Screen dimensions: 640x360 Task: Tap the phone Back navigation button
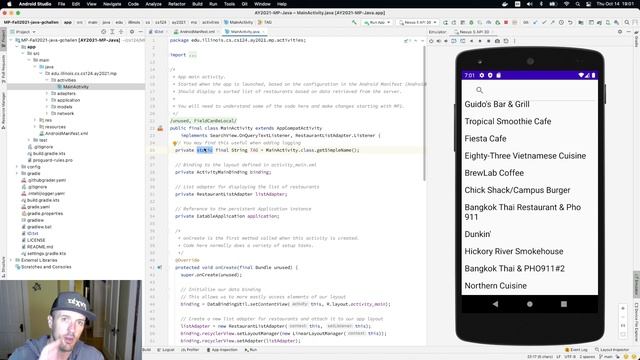click(x=495, y=304)
